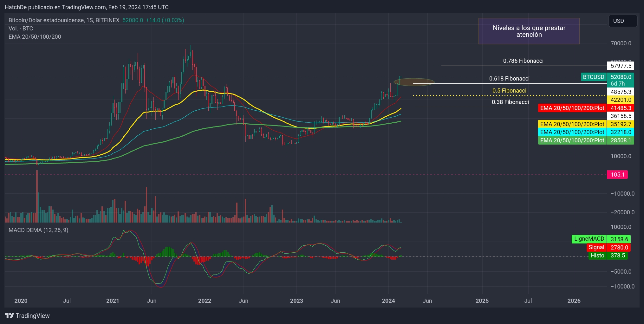Image resolution: width=644 pixels, height=324 pixels.
Task: Click the red EMA plot label 41485.3
Action: click(x=586, y=108)
